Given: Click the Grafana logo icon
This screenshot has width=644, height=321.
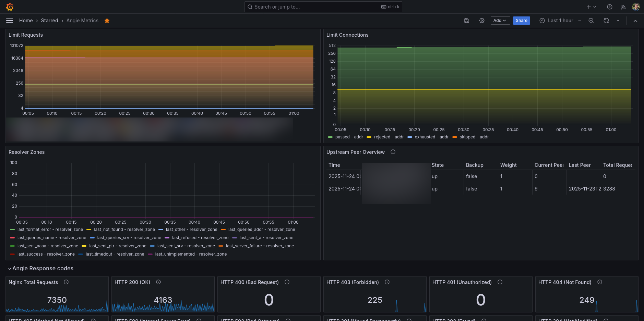Looking at the screenshot, I should [x=10, y=7].
